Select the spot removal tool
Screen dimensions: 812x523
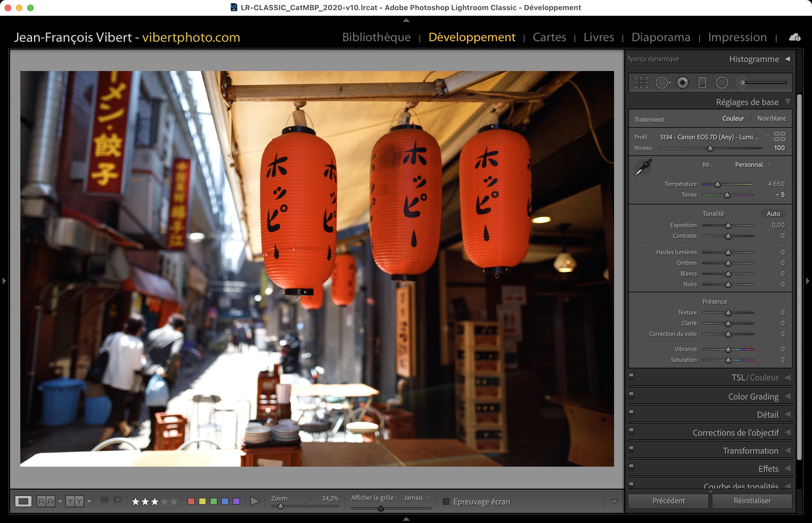tap(662, 83)
